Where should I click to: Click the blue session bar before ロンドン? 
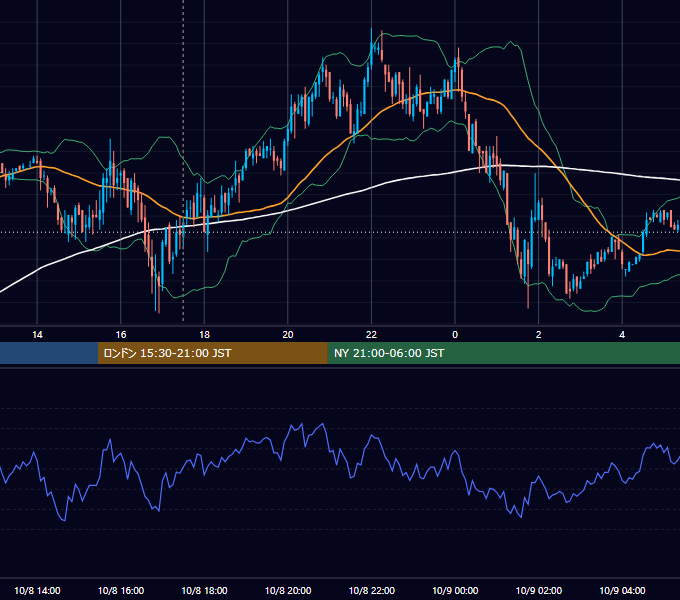49,353
